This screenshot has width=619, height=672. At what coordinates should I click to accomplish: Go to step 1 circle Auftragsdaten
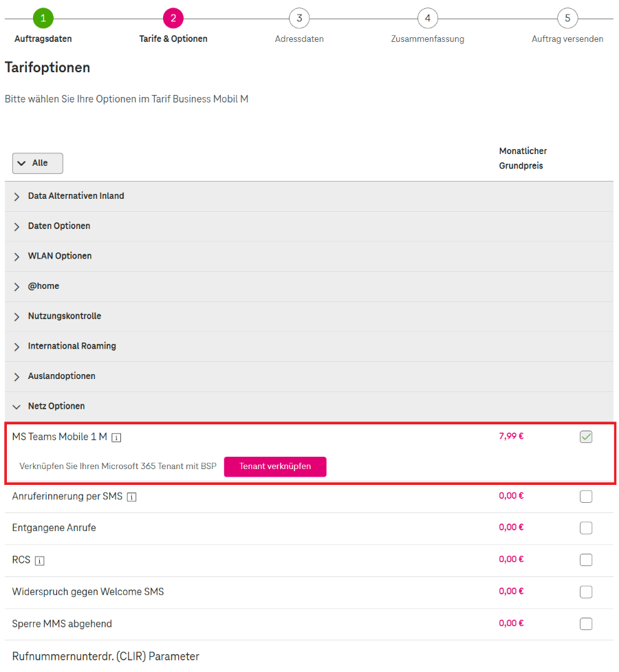[x=43, y=18]
